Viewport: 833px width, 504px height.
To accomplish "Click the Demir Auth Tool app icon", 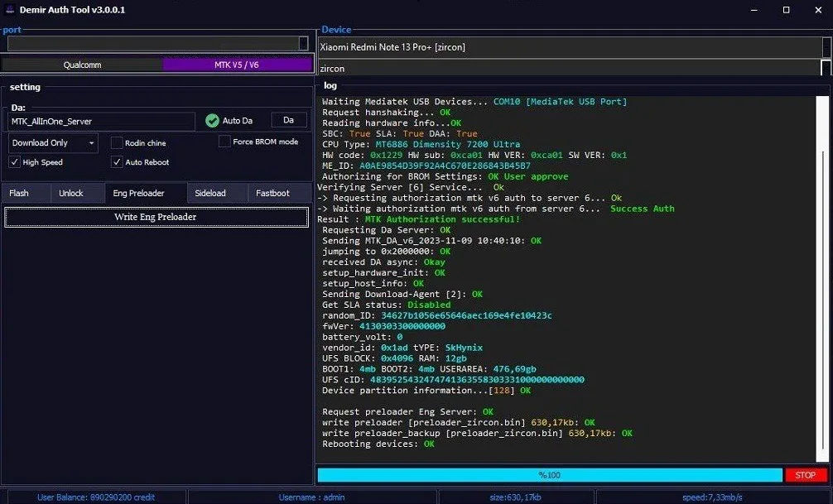I will pyautogui.click(x=10, y=9).
